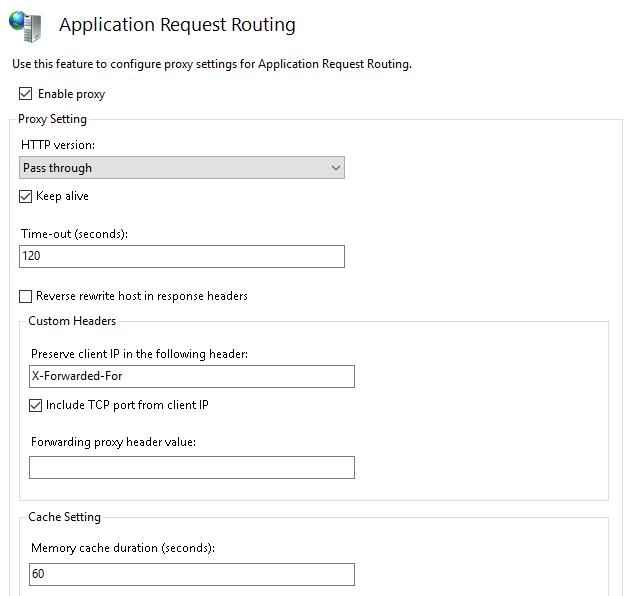Focus the Memory cache duration field showing 60
Viewport: 633px width, 596px height.
tap(192, 574)
